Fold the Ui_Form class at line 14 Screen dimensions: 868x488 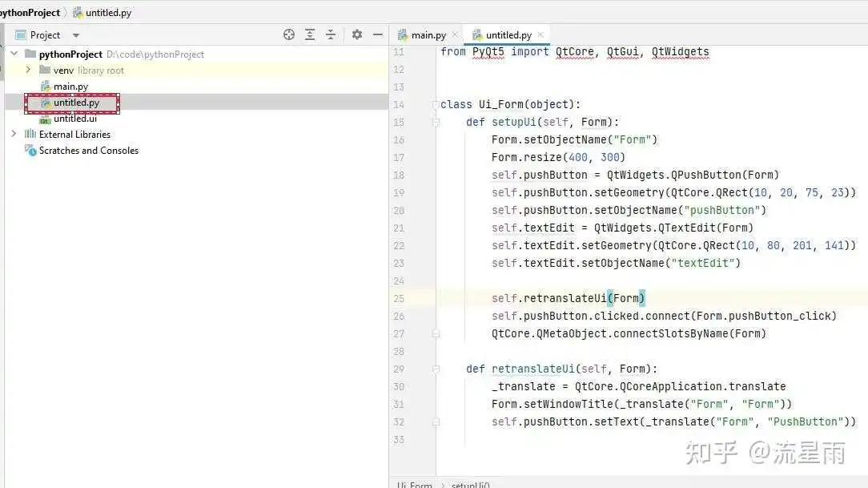coord(436,105)
